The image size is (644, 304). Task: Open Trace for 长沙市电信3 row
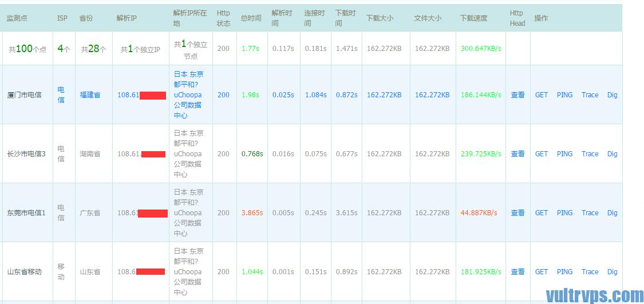[590, 154]
